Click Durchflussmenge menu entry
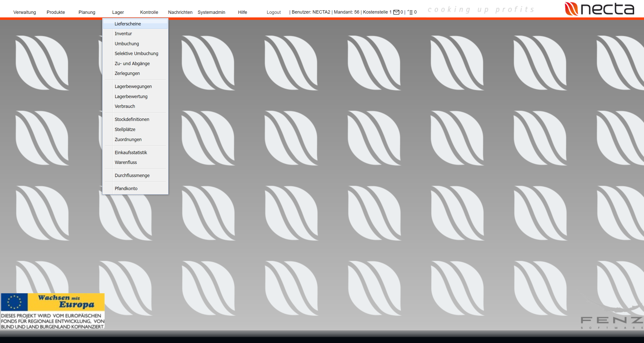The height and width of the screenshot is (343, 644). pos(132,176)
